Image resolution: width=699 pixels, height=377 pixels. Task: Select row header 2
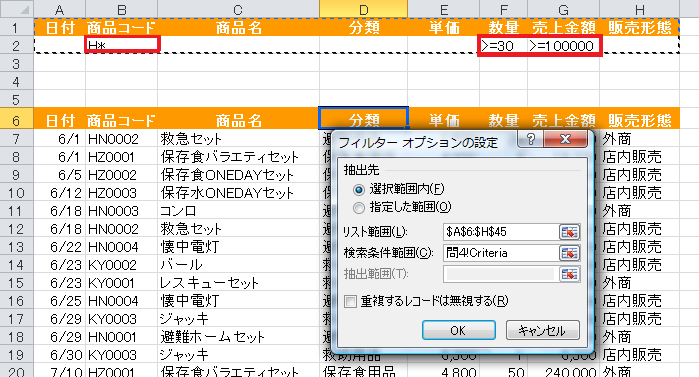click(16, 45)
